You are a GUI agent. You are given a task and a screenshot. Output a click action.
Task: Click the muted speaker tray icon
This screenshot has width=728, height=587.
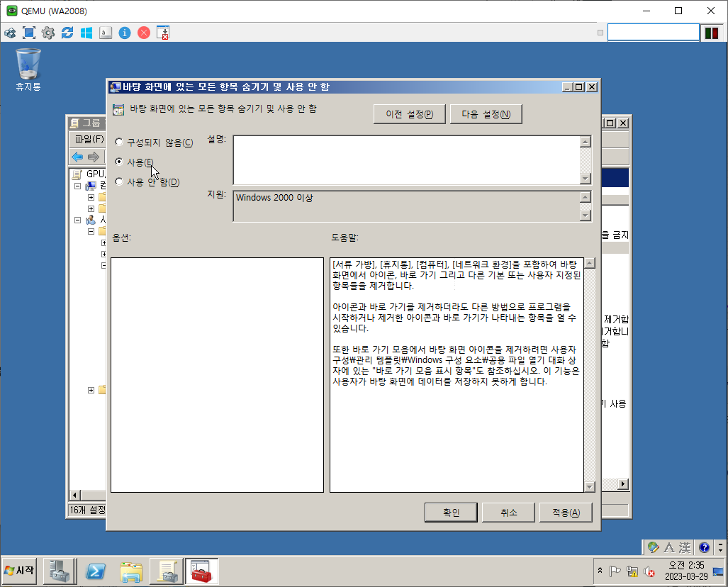649,571
